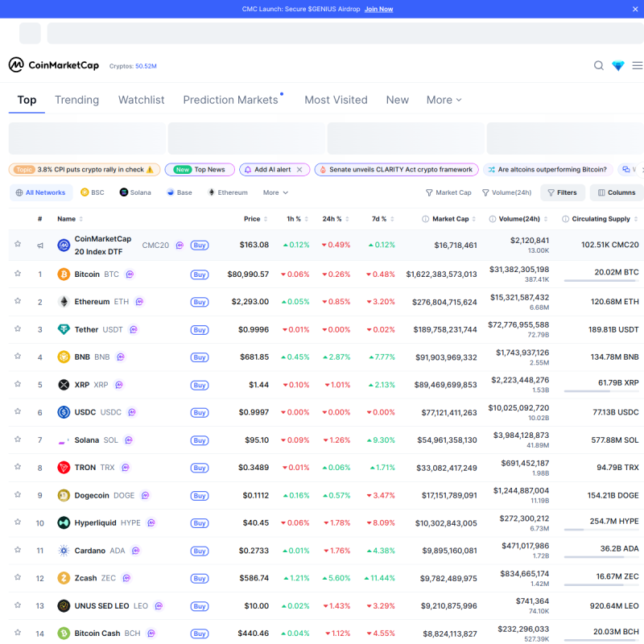The height and width of the screenshot is (644, 644).
Task: Click the XRP coin logo
Action: tap(64, 385)
